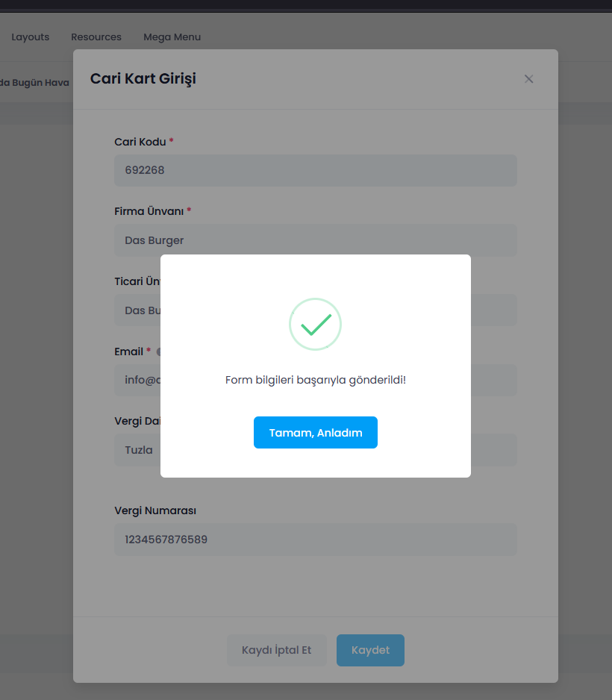The image size is (612, 700).
Task: Click the Vergi Numarası field label
Action: click(155, 510)
